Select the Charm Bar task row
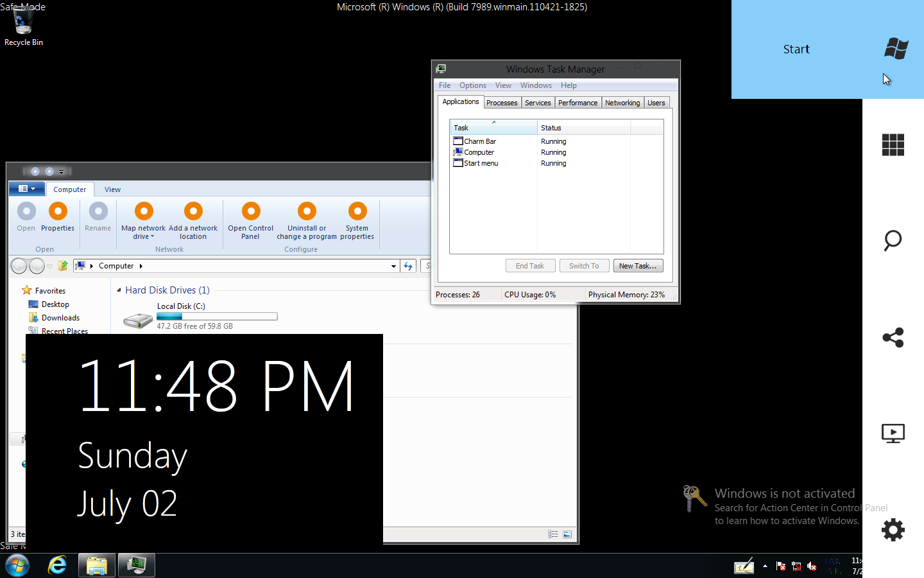924x578 pixels. 557,141
